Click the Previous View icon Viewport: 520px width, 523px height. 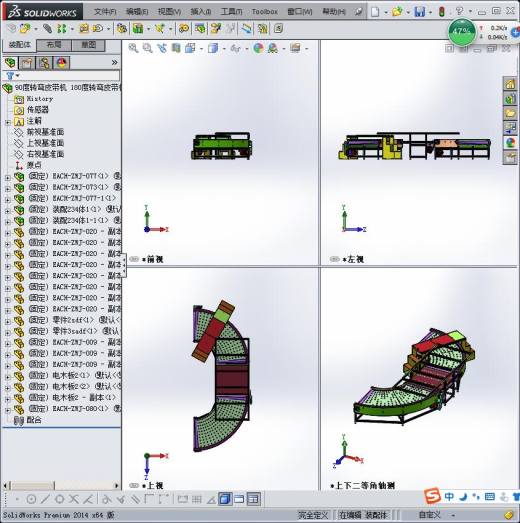[162, 48]
